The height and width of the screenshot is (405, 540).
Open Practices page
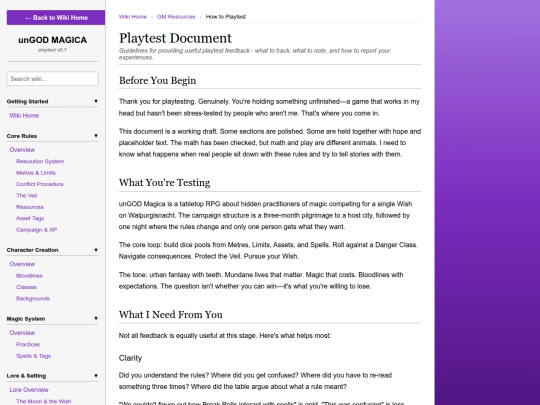coord(28,344)
